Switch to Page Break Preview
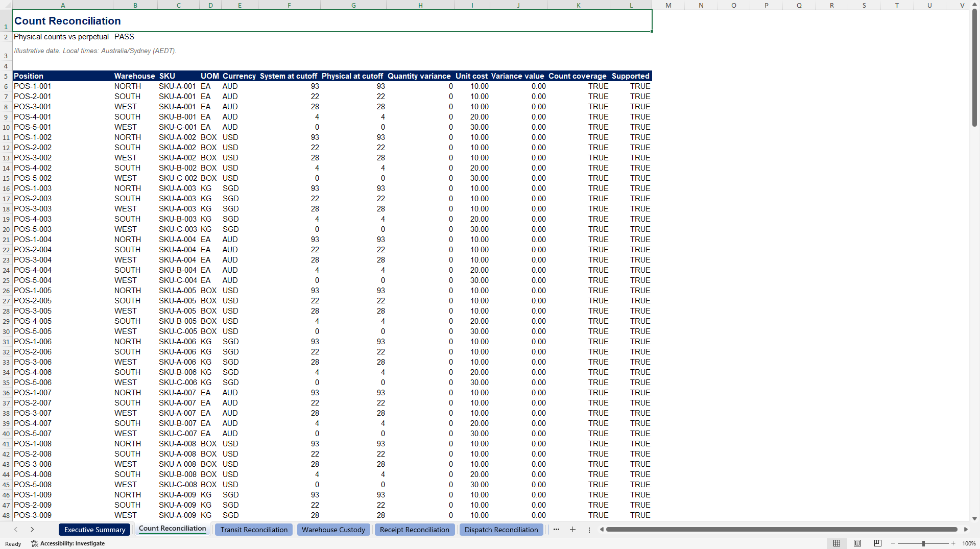Image resolution: width=980 pixels, height=549 pixels. pos(878,543)
